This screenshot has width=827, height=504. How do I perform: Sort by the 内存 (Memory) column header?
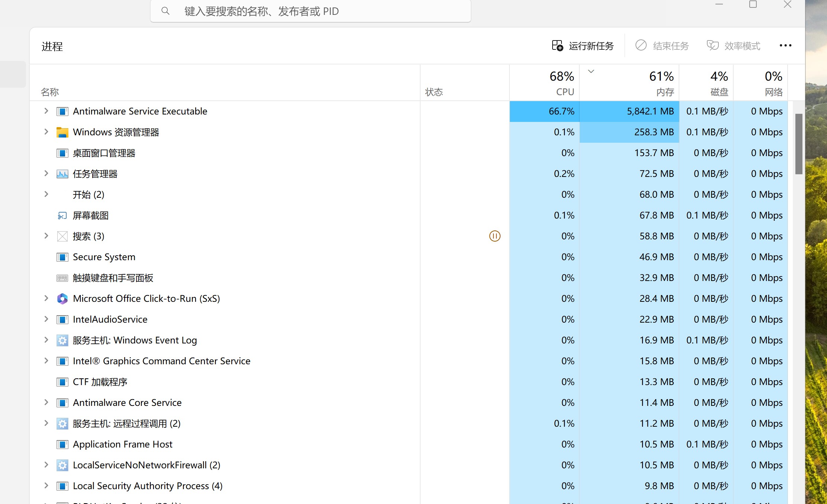tap(629, 83)
